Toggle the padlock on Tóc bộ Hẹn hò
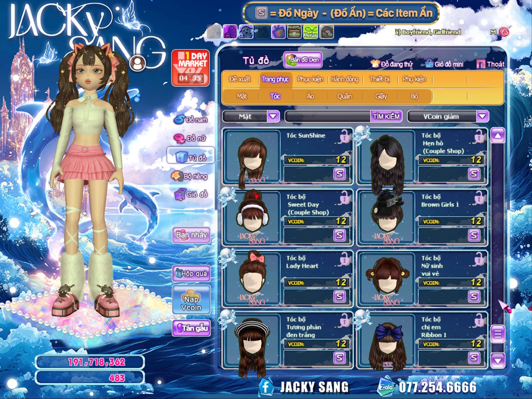Screen dimensions: 532x399 coord(479,136)
